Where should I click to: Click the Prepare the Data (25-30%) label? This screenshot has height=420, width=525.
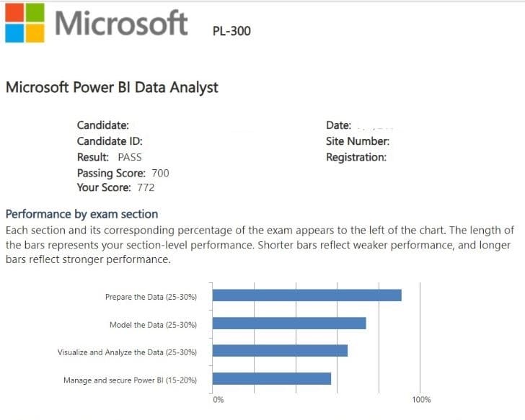tap(151, 297)
